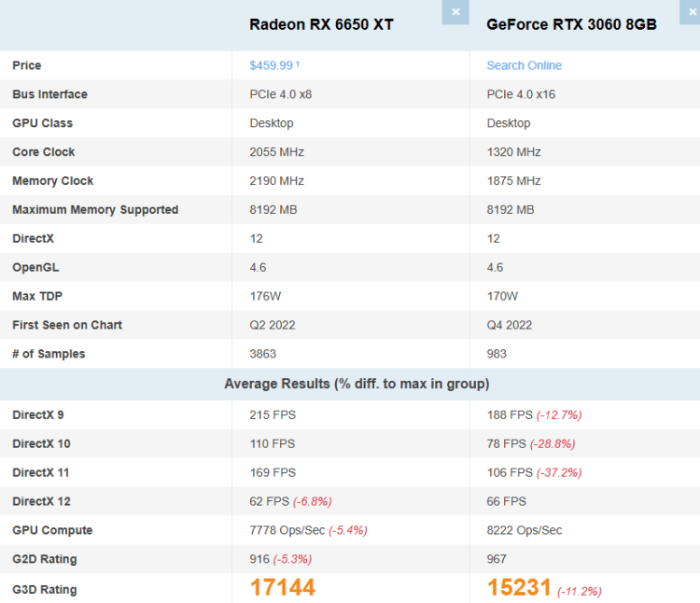Image resolution: width=700 pixels, height=603 pixels.
Task: Click the Bus Interface row label
Action: click(x=50, y=94)
